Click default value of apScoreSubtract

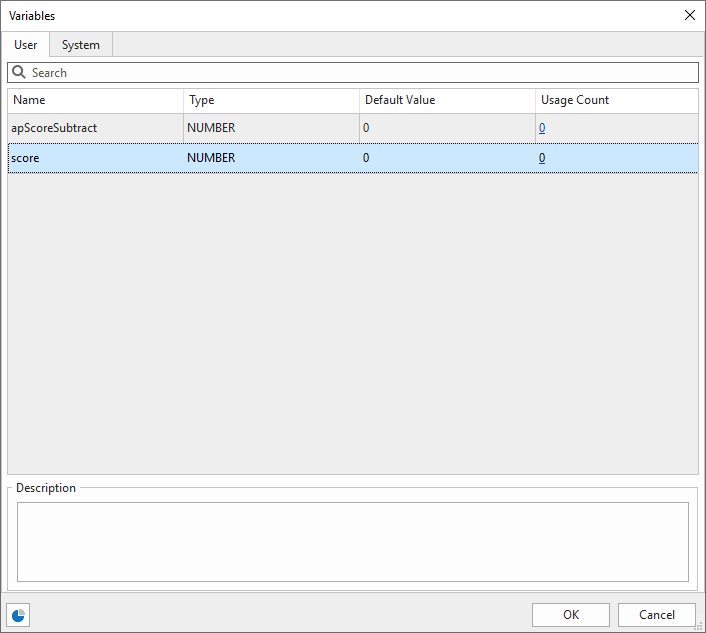[x=366, y=128]
